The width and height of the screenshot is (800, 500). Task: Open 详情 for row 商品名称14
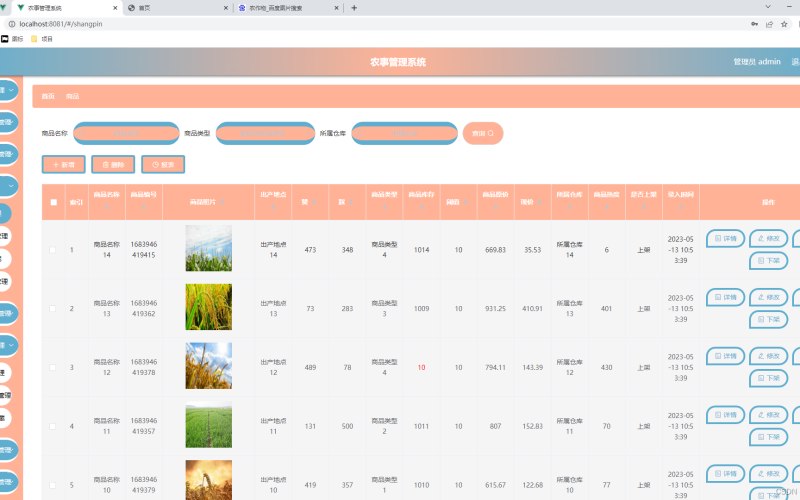[x=726, y=239]
